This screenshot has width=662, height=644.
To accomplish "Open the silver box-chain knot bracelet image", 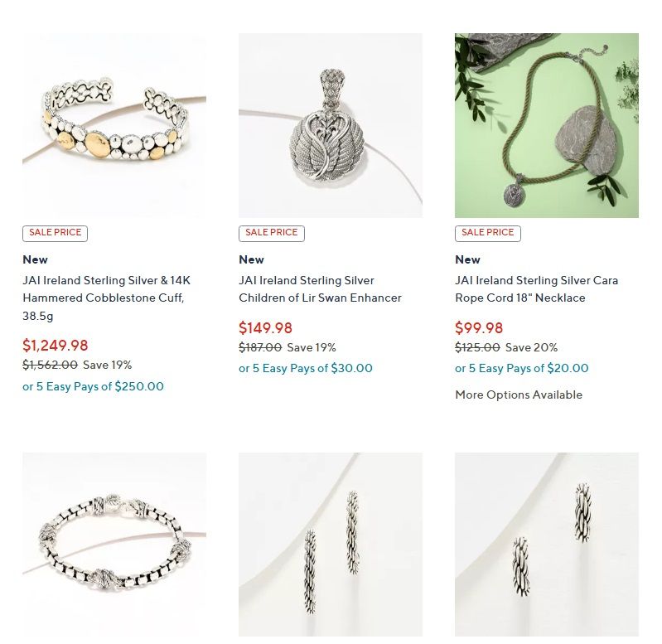I will pyautogui.click(x=114, y=545).
